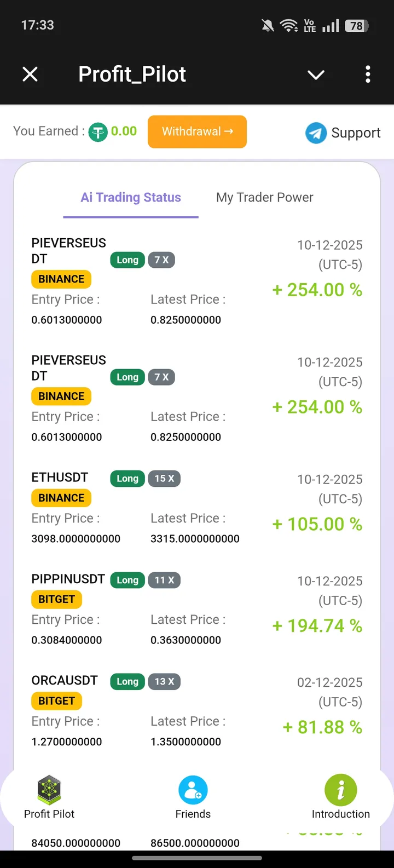Tap the BITGET badge under PIPPINUSDT
394x868 pixels.
(x=56, y=600)
